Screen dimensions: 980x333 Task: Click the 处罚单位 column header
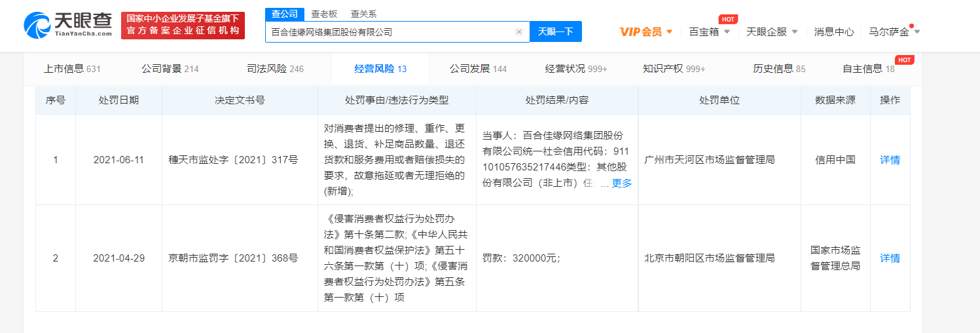coord(719,100)
